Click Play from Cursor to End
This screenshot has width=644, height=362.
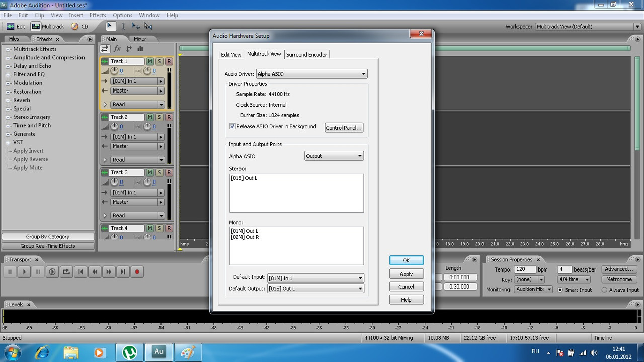tap(52, 271)
